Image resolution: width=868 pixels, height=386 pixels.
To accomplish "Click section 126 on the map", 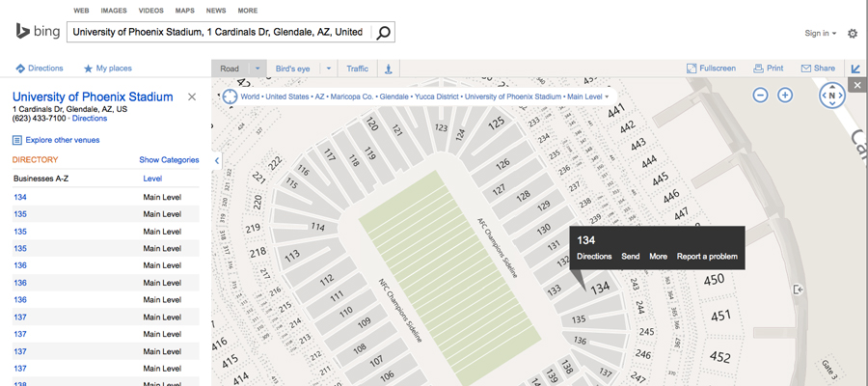I will (502, 164).
